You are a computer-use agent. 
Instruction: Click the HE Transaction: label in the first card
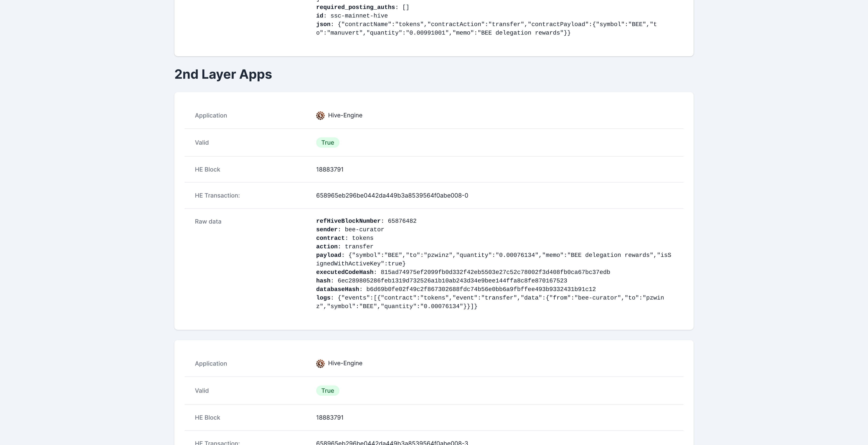(x=217, y=196)
